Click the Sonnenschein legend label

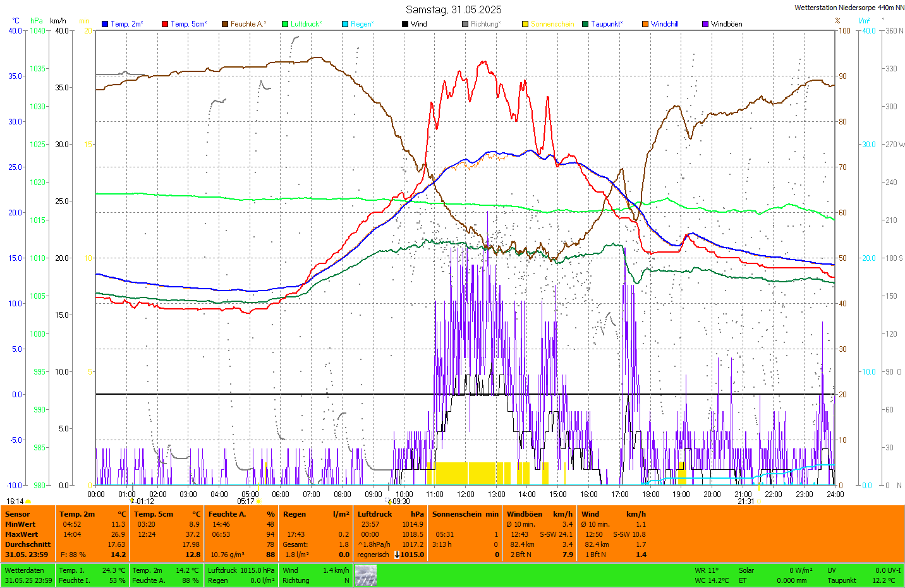[x=552, y=24]
